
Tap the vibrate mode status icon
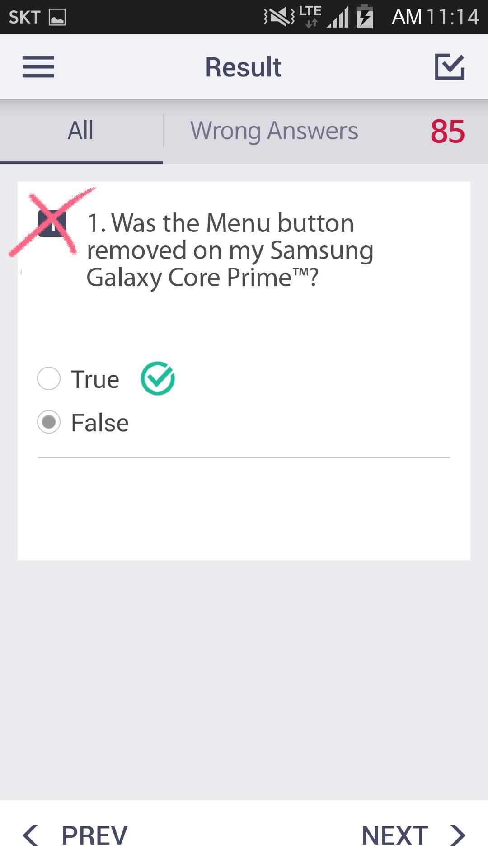(279, 17)
